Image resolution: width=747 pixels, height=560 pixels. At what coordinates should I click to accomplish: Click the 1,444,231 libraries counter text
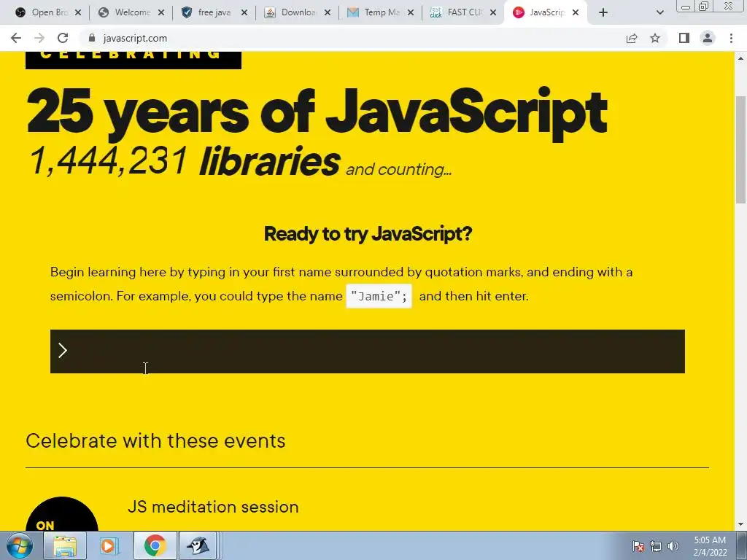(x=185, y=161)
